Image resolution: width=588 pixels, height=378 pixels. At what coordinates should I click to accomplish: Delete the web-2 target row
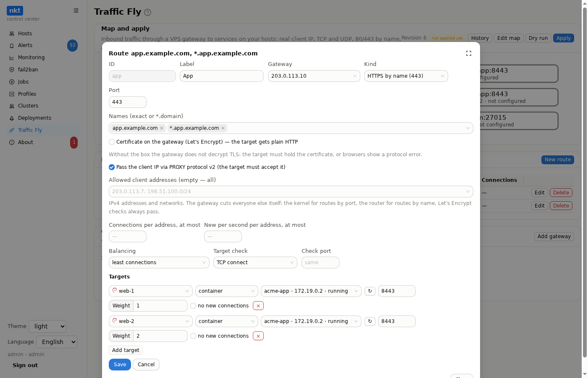pos(258,336)
